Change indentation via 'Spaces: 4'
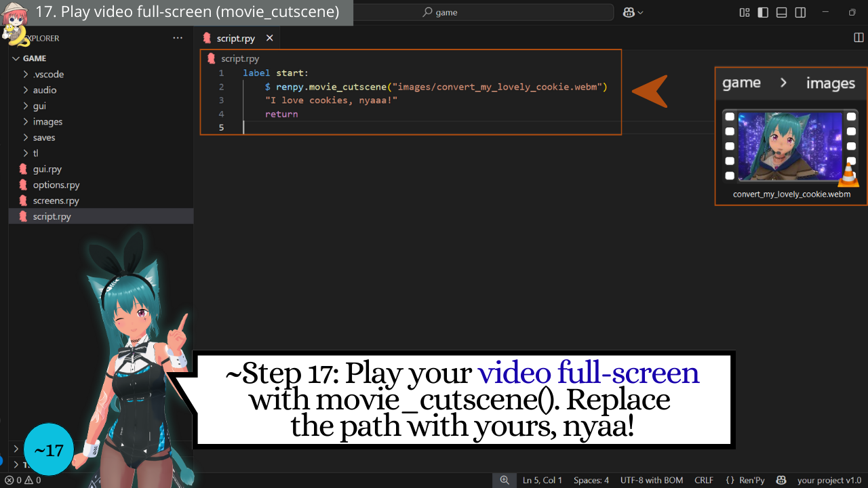The width and height of the screenshot is (868, 488). [591, 481]
